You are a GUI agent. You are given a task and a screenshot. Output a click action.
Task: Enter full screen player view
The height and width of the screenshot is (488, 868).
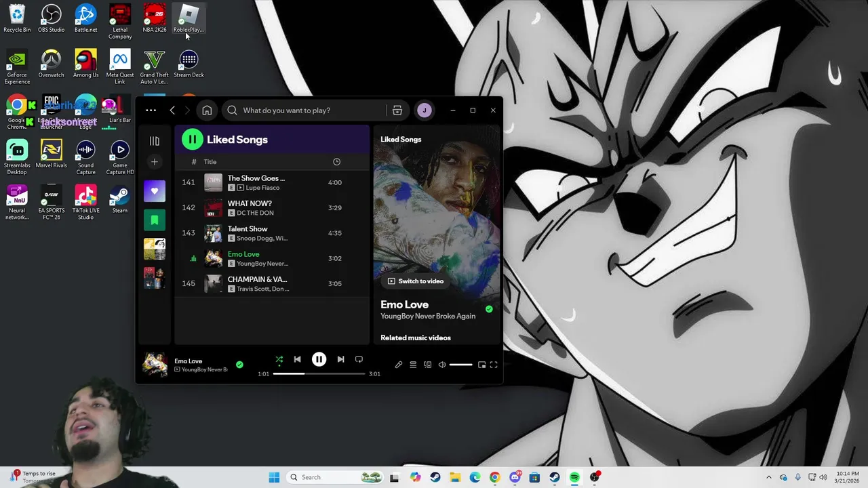[x=494, y=365]
